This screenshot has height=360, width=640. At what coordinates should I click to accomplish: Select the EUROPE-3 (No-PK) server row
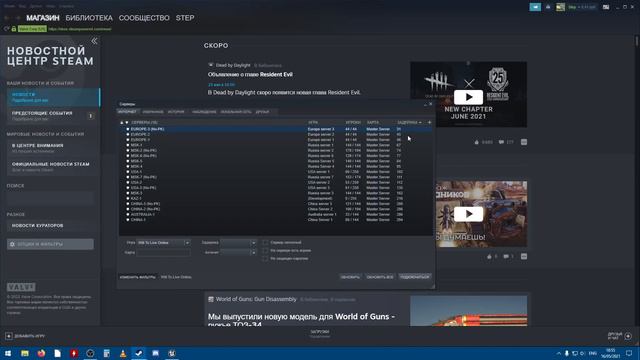(275, 129)
